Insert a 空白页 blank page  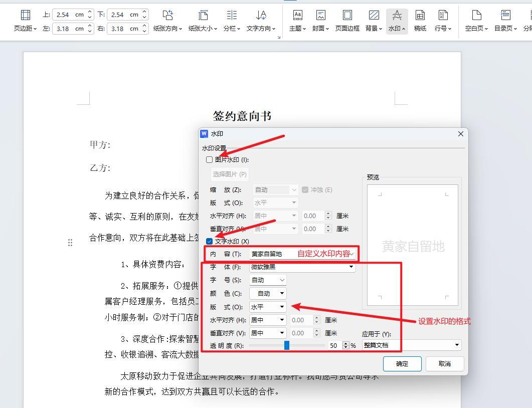pos(476,21)
